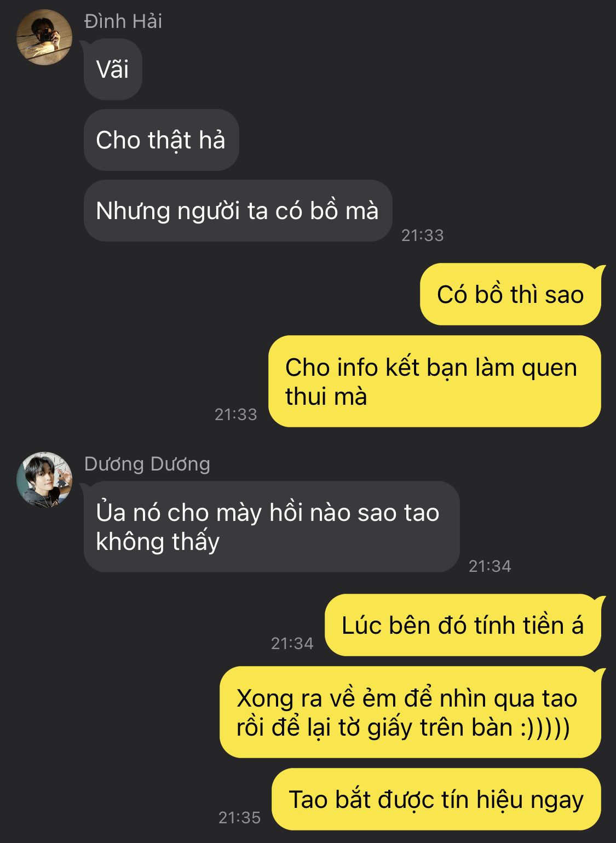This screenshot has height=843, width=616.
Task: Tap 21:33 timestamp beside yellow outgoing message
Action: 236,414
